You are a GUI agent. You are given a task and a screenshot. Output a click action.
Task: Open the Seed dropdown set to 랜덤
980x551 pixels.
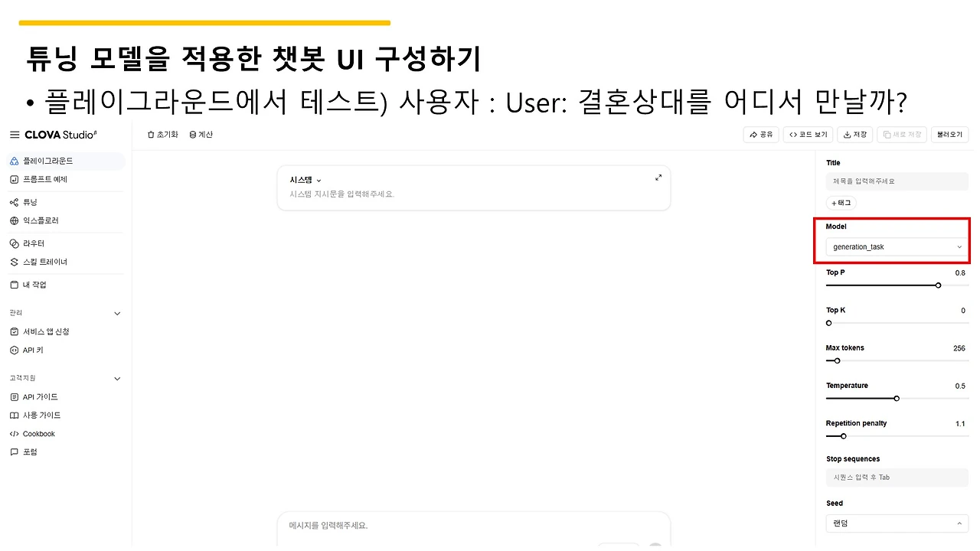pyautogui.click(x=896, y=523)
